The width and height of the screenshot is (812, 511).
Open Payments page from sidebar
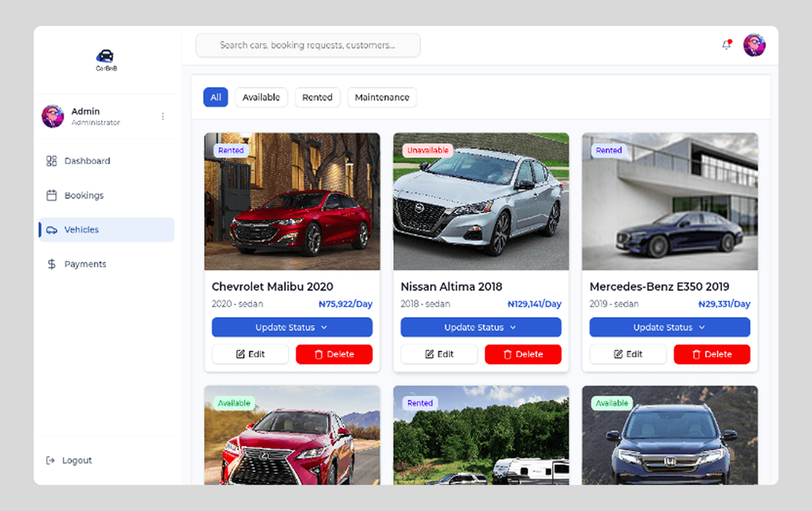(x=107, y=264)
